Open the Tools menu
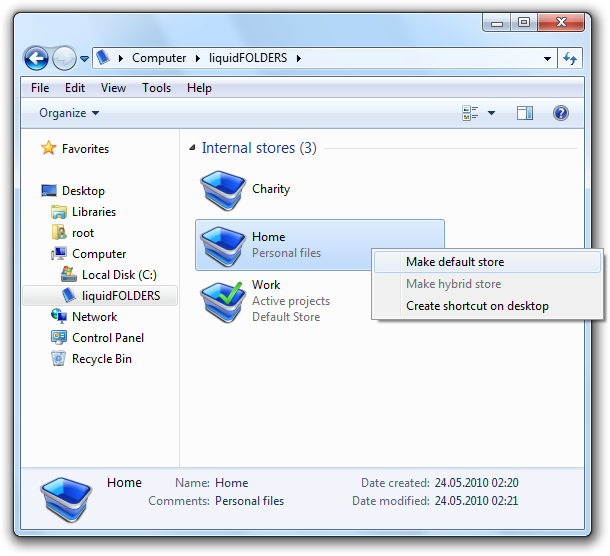 (156, 88)
